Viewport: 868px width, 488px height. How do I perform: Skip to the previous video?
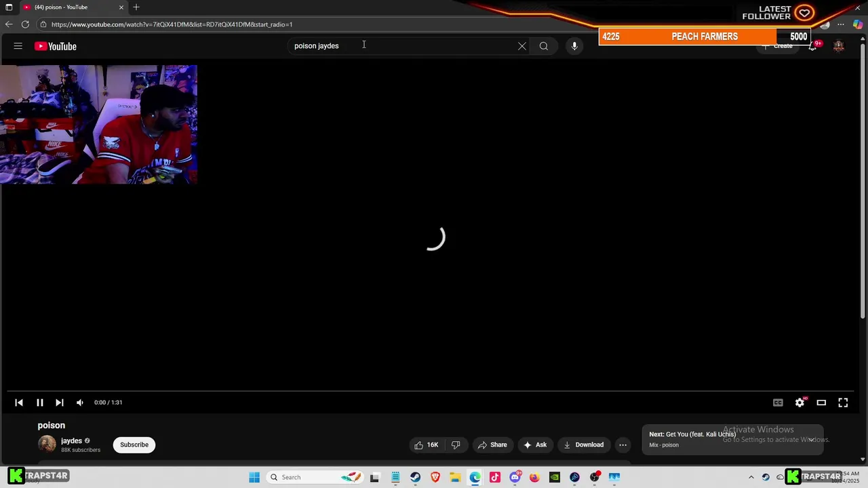pyautogui.click(x=19, y=403)
